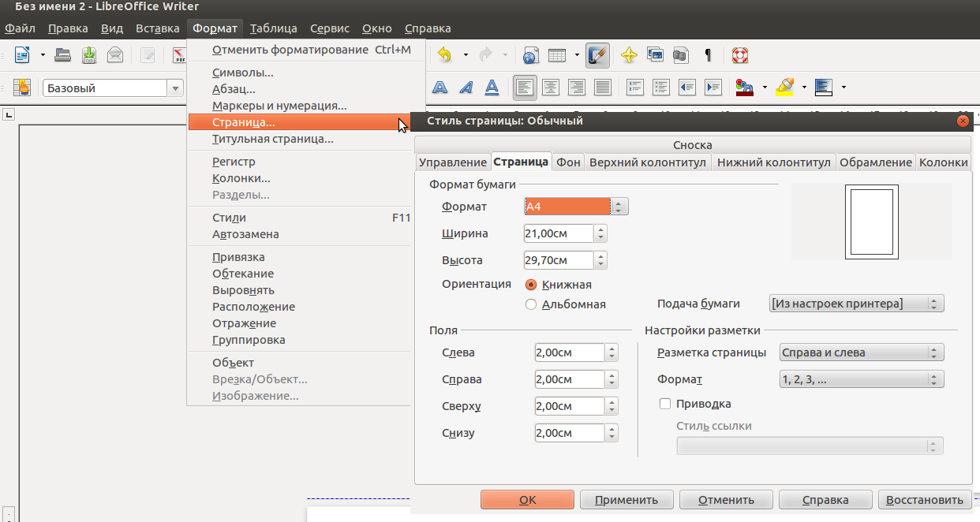Open the Font color dropdown arrow
980x522 pixels.
764,87
